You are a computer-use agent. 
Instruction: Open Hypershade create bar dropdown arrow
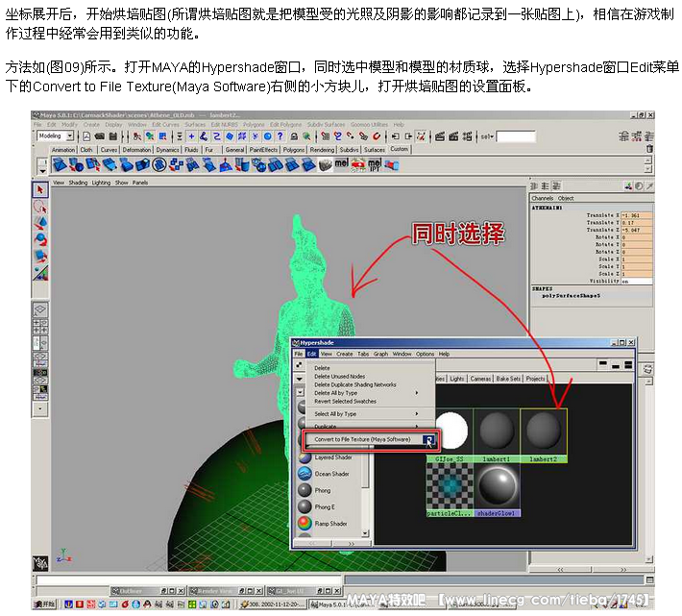pyautogui.click(x=300, y=380)
